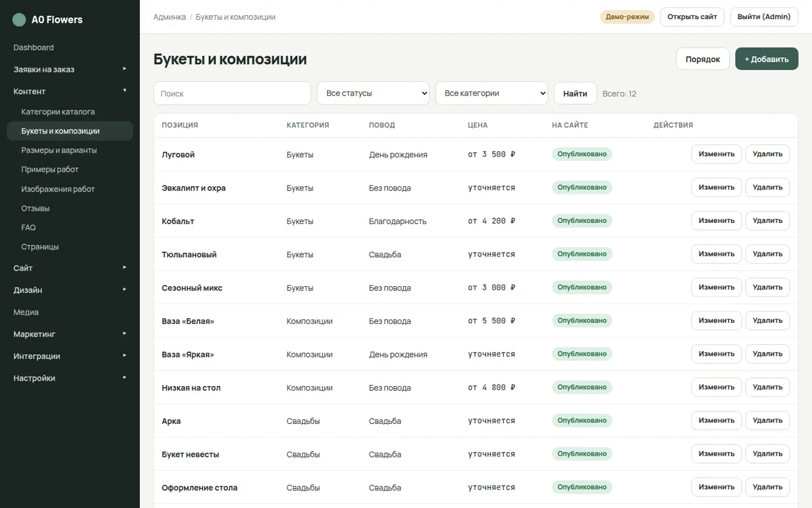Click the Найти search button

click(x=575, y=93)
